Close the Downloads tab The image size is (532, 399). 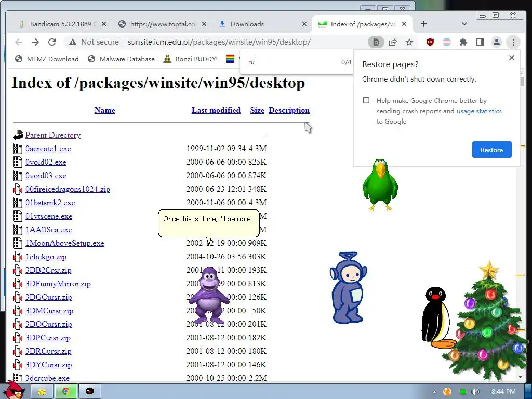304,24
